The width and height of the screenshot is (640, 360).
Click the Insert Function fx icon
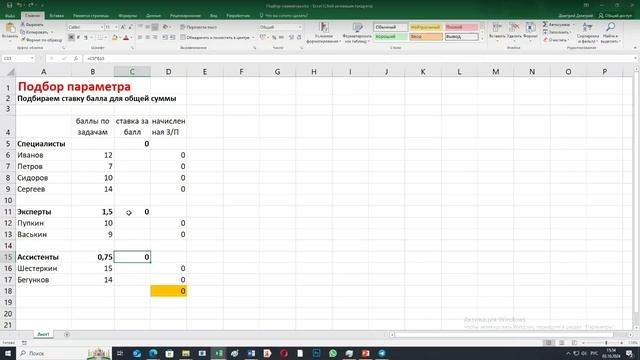[x=76, y=58]
